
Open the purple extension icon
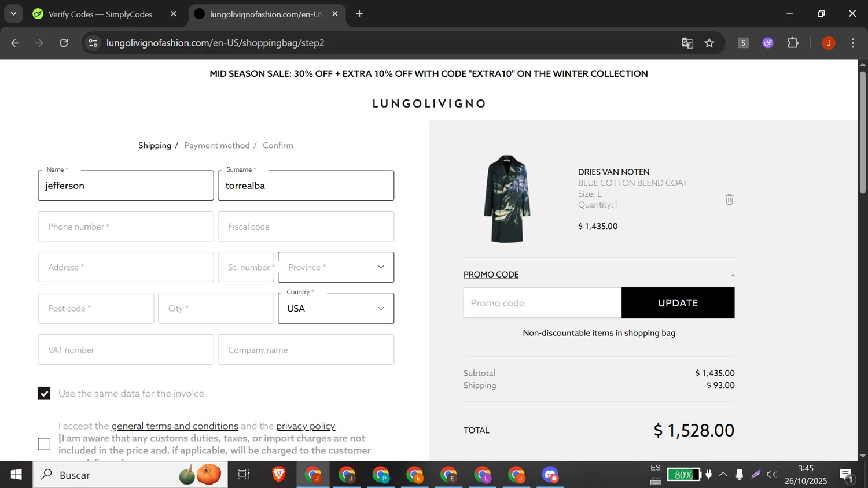[x=768, y=43]
